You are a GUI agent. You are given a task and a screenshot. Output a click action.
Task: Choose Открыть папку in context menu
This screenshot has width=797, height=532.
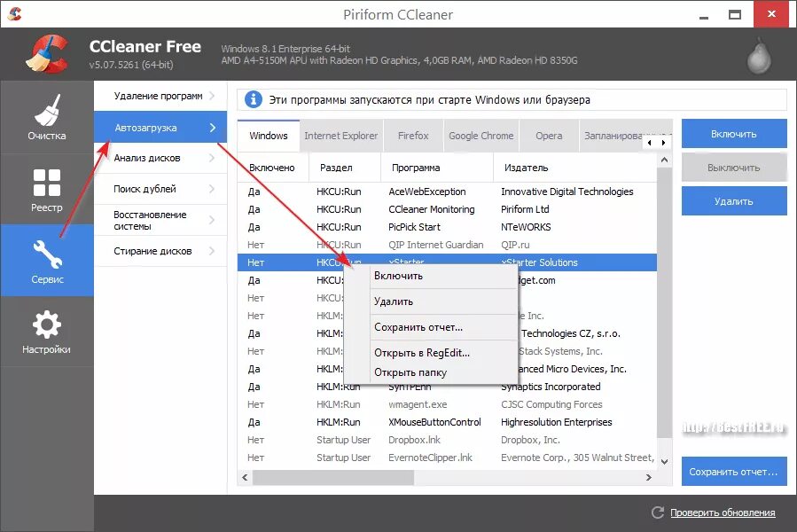tap(430, 372)
